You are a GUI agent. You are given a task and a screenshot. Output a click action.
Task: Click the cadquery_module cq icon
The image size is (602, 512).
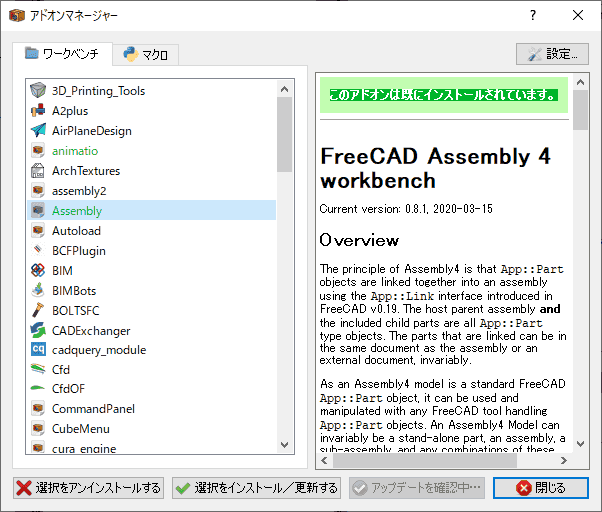(38, 349)
